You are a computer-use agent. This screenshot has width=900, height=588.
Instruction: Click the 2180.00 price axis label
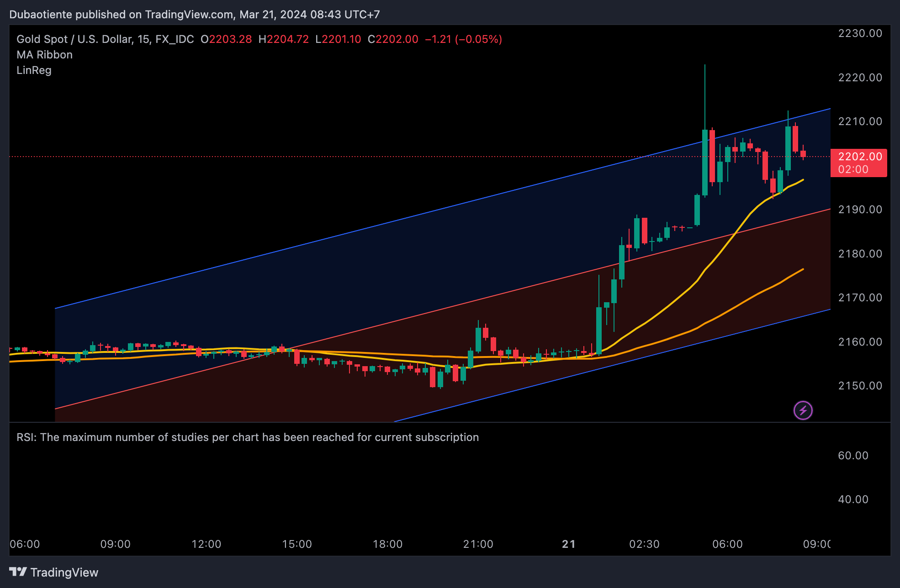click(x=860, y=254)
